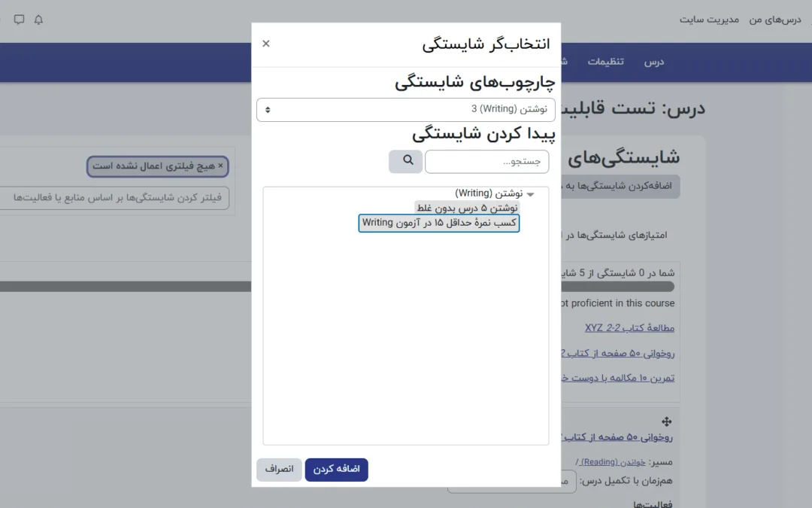Switch to the 'تنظیمات' tab
The width and height of the screenshot is (812, 508).
(605, 62)
